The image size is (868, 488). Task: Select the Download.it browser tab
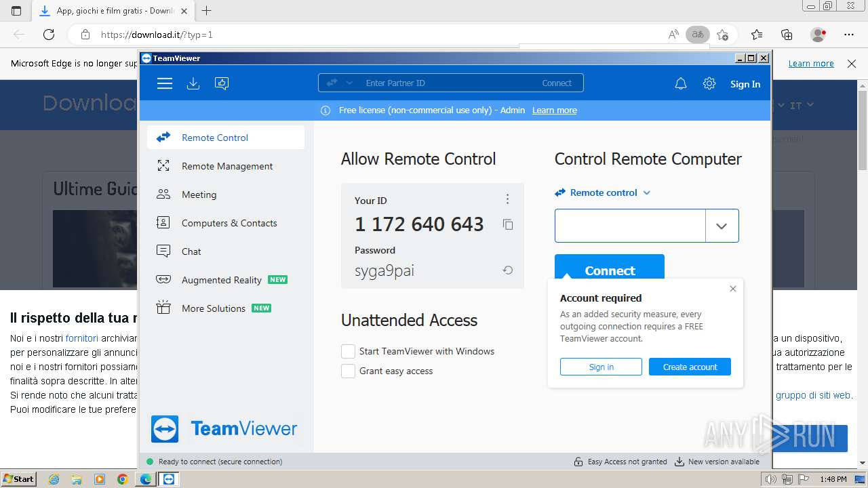(113, 11)
